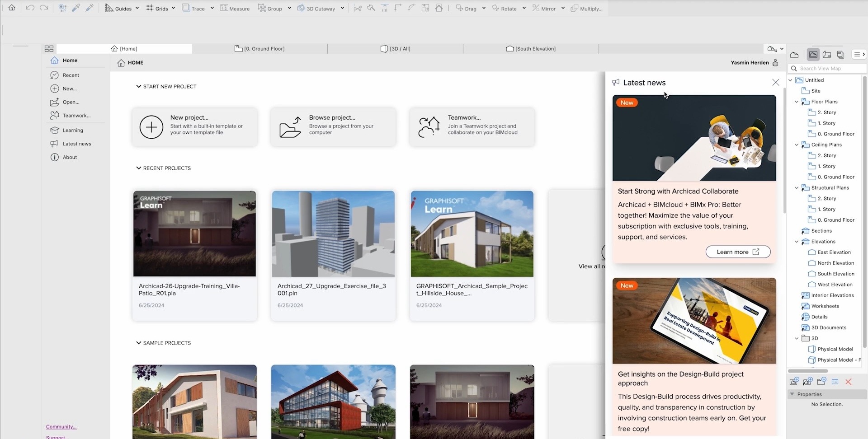The height and width of the screenshot is (439, 868).
Task: Open the Rotate tool dropdown arrow
Action: tap(524, 8)
